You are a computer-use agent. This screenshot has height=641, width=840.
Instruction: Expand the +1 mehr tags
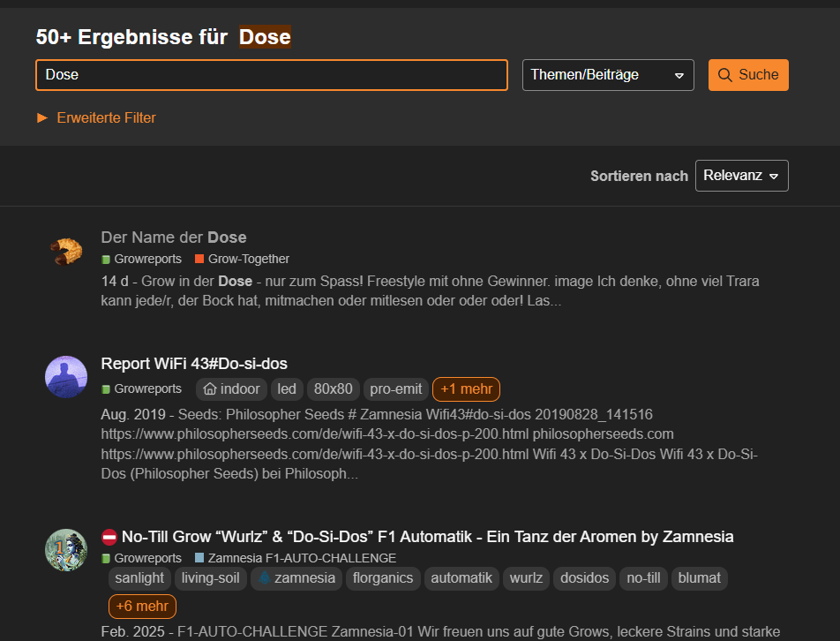466,388
